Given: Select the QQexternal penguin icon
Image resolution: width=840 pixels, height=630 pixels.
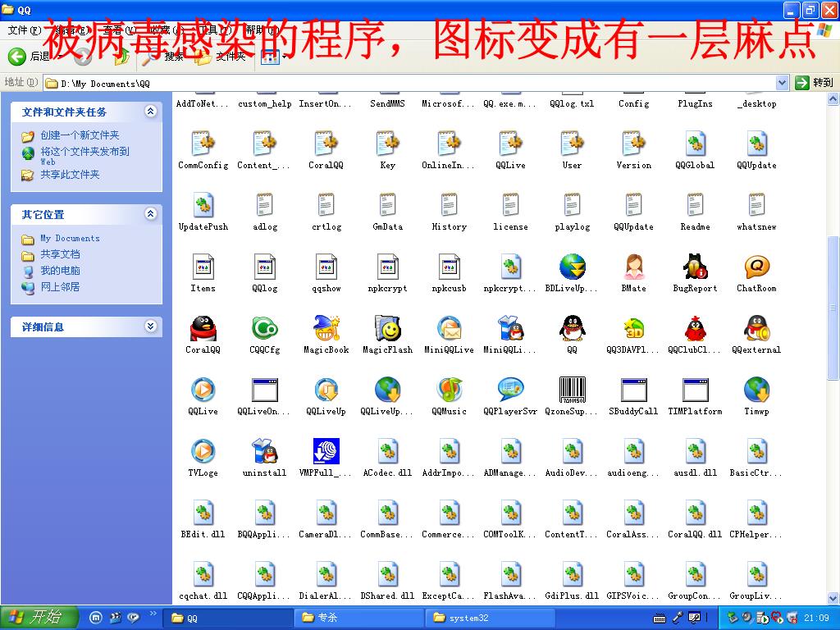Looking at the screenshot, I should (757, 328).
